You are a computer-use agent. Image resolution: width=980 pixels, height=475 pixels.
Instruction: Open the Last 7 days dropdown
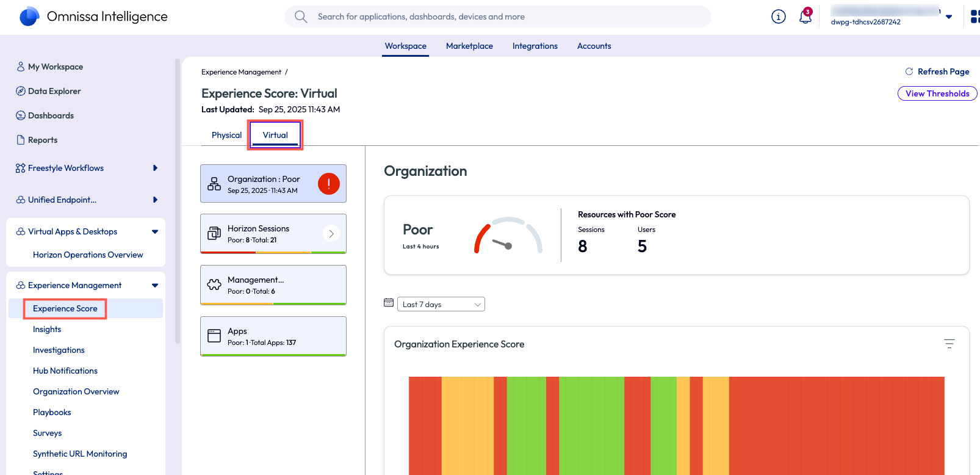click(x=441, y=304)
